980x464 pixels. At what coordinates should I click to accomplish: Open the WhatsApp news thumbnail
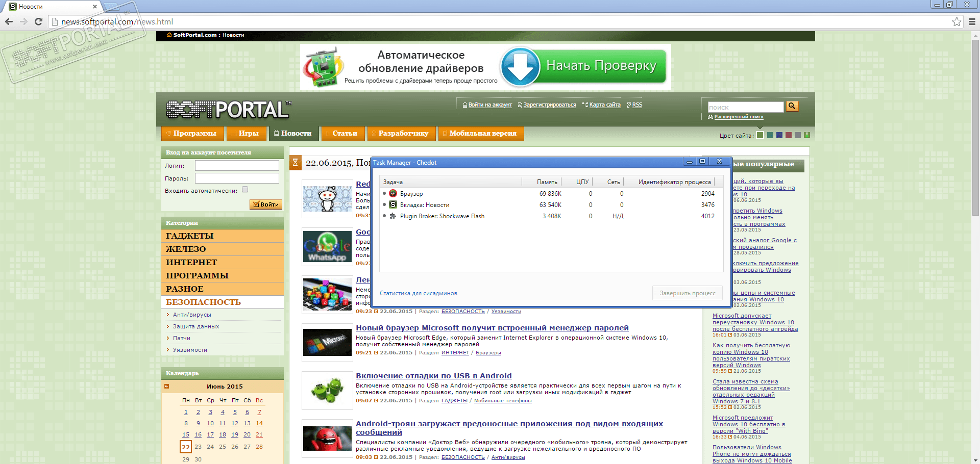click(327, 247)
